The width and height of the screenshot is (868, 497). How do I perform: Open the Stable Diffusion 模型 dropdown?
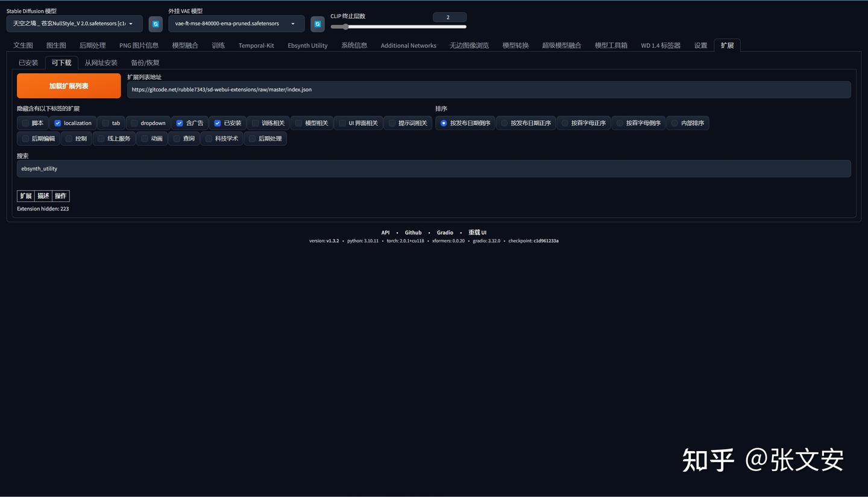(74, 24)
